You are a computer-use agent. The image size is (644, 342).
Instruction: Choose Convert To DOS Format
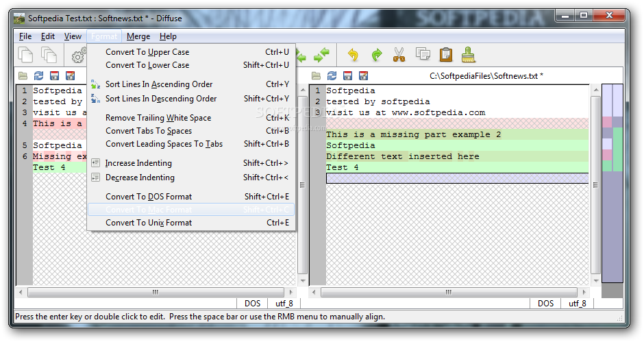(x=191, y=197)
